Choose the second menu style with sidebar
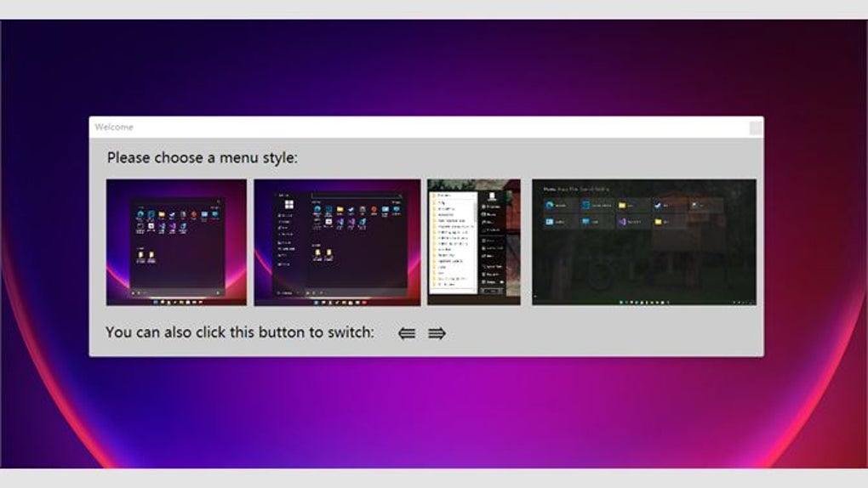The width and height of the screenshot is (868, 488). [x=337, y=241]
